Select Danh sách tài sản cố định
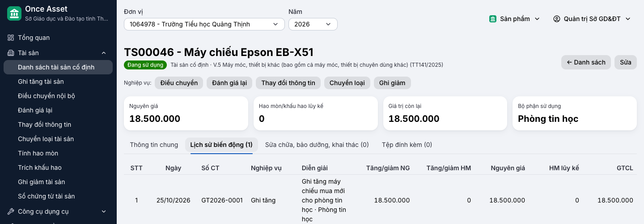 [x=58, y=67]
